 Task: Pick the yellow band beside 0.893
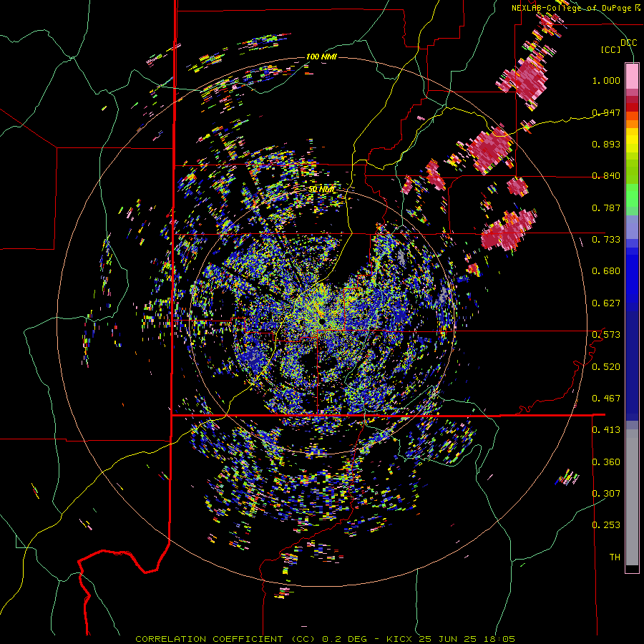[x=632, y=140]
